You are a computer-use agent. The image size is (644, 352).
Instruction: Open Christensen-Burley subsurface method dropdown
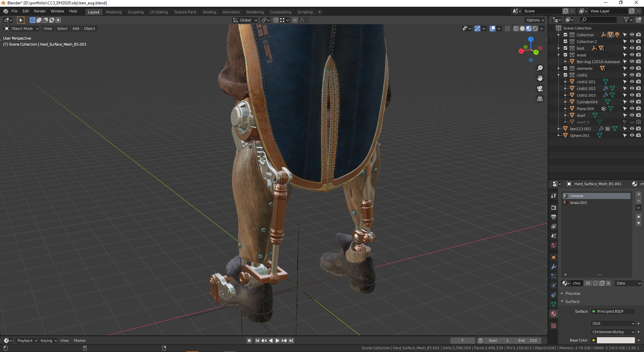tap(613, 332)
